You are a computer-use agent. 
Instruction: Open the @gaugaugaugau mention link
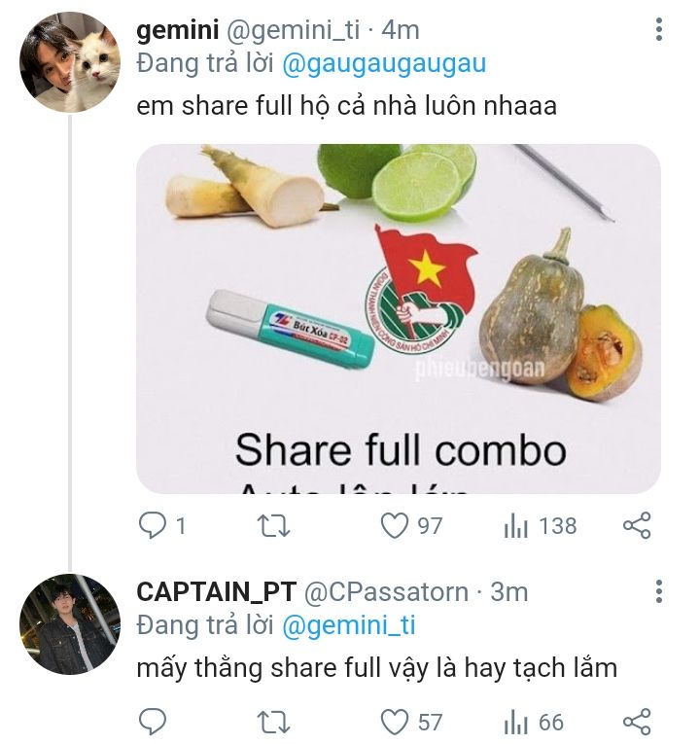tap(384, 65)
